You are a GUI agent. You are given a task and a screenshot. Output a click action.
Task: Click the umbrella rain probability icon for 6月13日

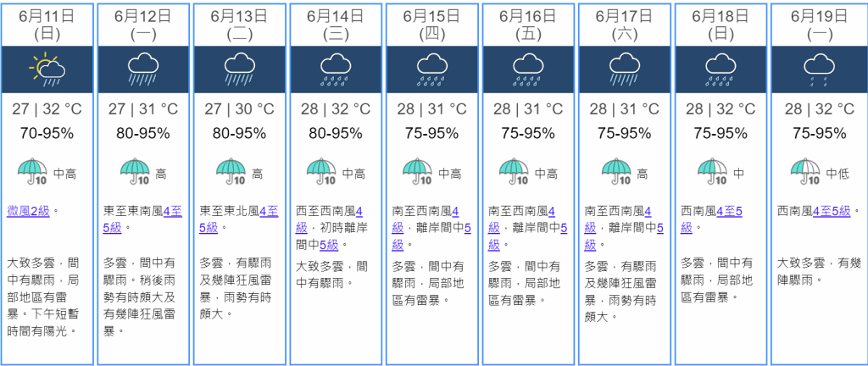click(231, 171)
